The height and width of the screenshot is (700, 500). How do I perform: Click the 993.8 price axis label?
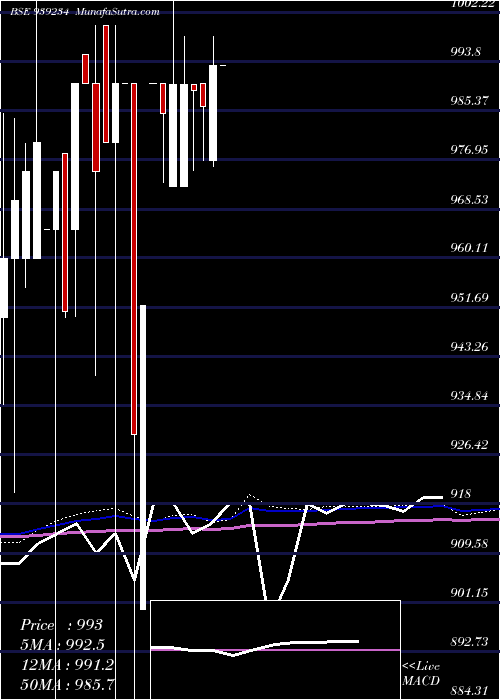coord(465,52)
